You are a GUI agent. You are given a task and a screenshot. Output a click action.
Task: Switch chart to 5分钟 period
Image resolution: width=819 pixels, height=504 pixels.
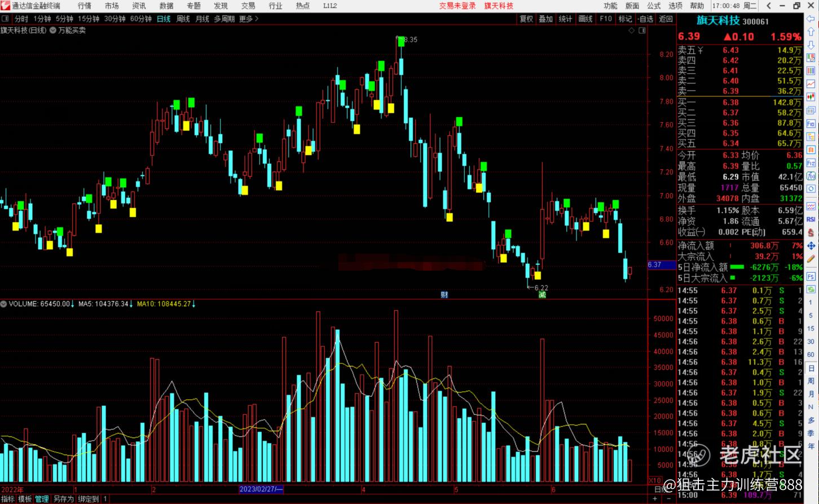coord(64,19)
